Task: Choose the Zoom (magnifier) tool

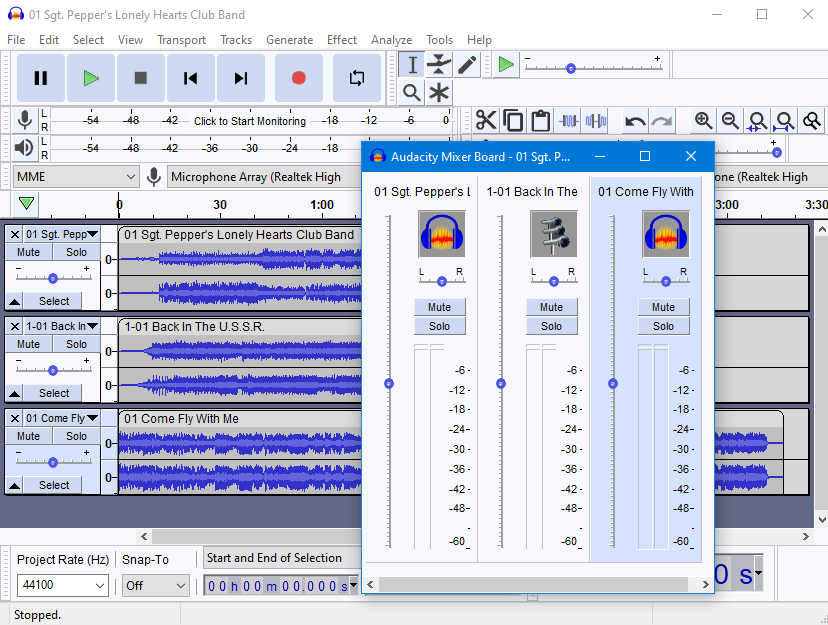Action: point(412,92)
